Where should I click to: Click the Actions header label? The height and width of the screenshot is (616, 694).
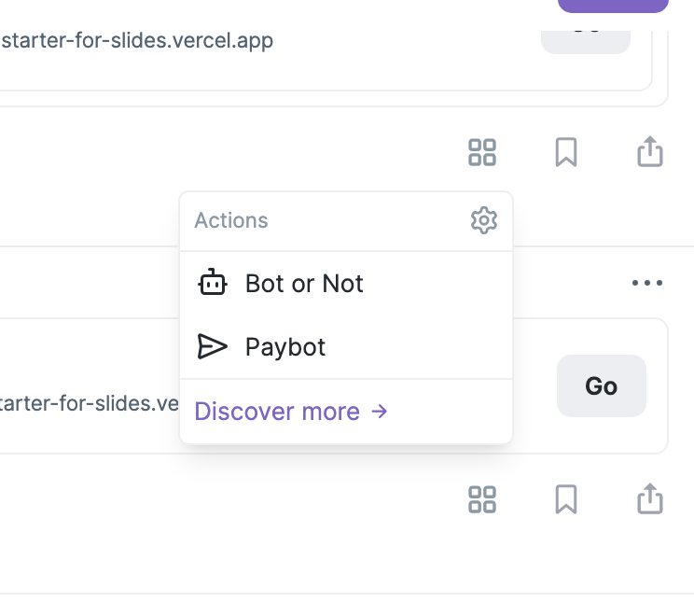(x=231, y=220)
